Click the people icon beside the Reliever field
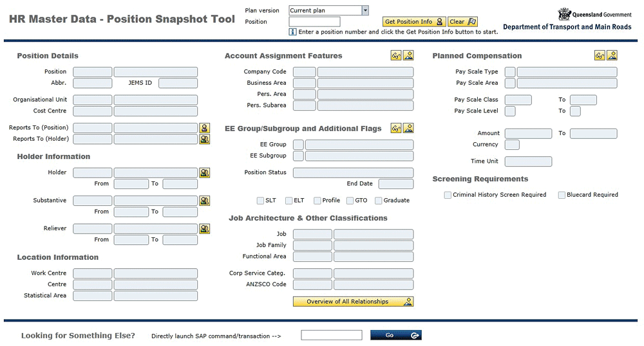Image resolution: width=644 pixels, height=346 pixels. click(x=204, y=229)
